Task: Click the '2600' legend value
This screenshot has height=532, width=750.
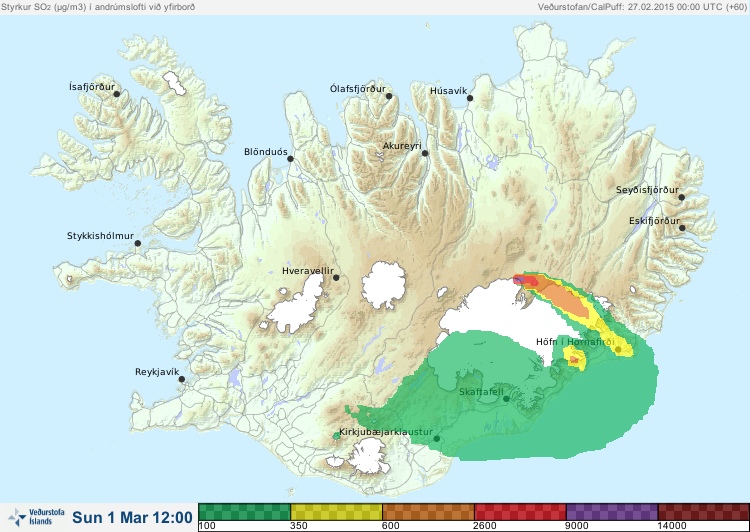Action: (x=485, y=526)
